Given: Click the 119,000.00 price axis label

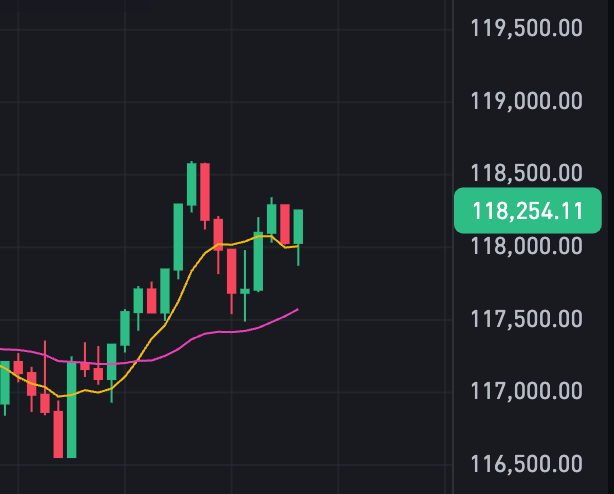Looking at the screenshot, I should [x=526, y=100].
